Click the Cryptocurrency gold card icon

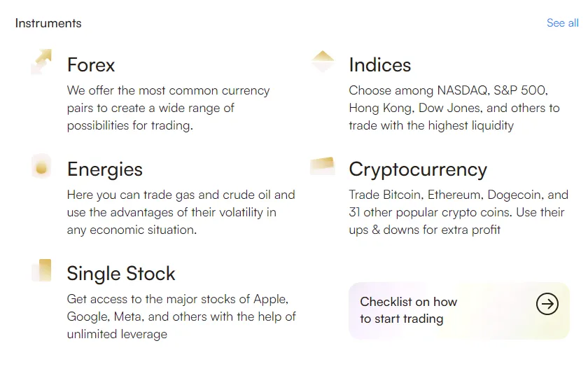point(322,166)
